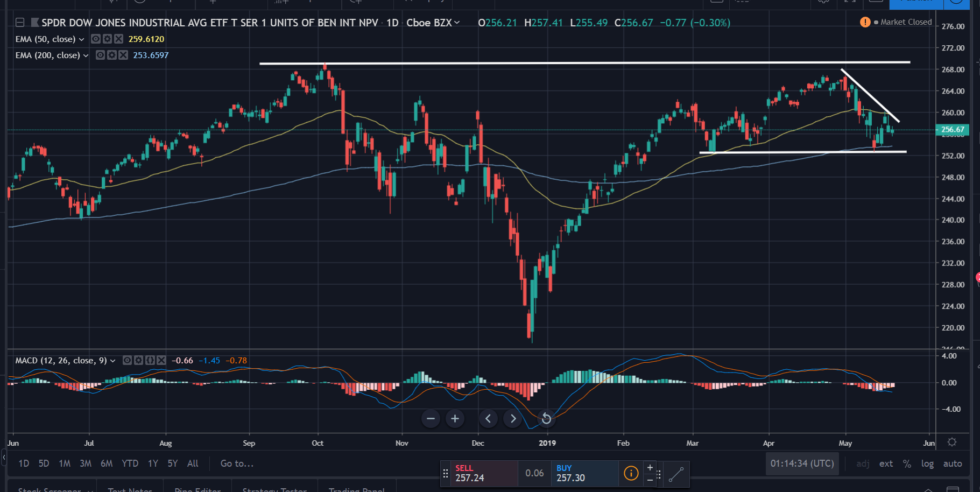980x492 pixels.
Task: Click the Market Closed status label
Action: click(906, 22)
